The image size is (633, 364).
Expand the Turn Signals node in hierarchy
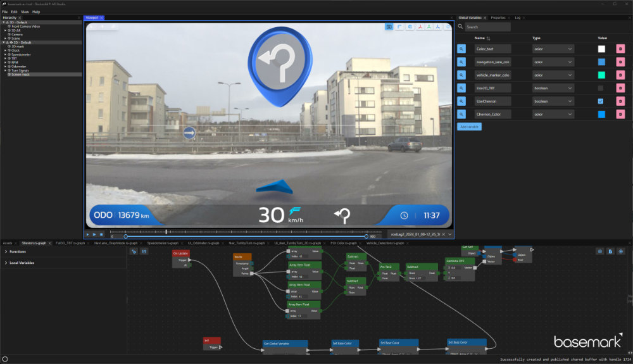4,70
